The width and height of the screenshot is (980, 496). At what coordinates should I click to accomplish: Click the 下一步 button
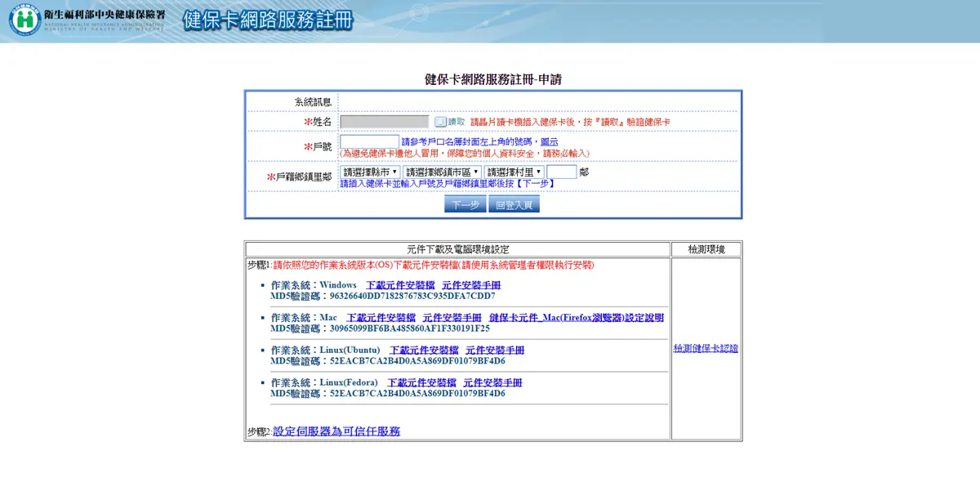[x=465, y=204]
